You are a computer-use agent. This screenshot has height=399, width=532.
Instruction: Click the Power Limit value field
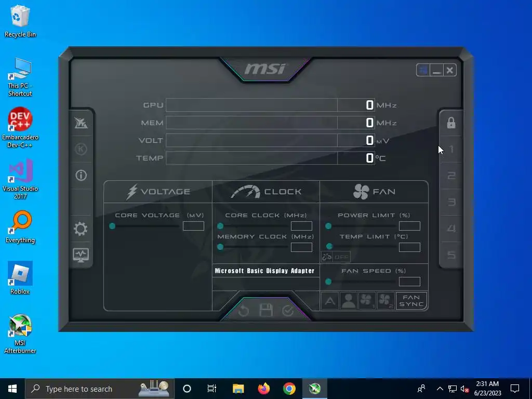click(409, 226)
